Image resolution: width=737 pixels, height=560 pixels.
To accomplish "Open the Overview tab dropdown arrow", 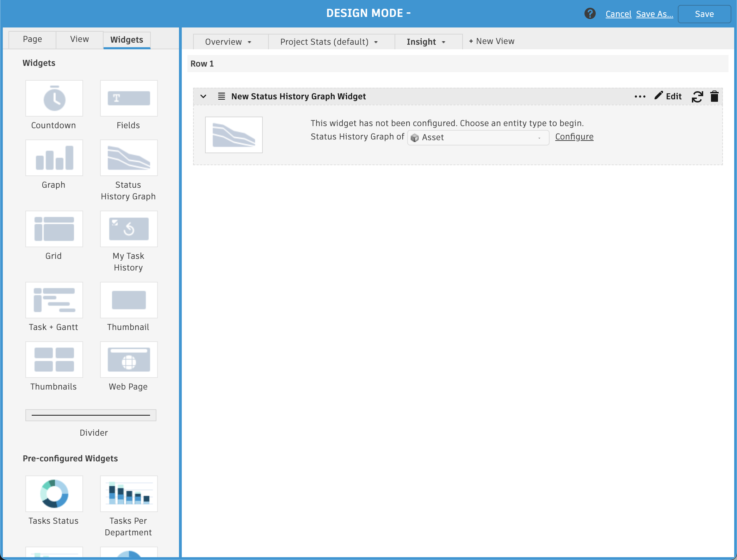I will pos(249,42).
